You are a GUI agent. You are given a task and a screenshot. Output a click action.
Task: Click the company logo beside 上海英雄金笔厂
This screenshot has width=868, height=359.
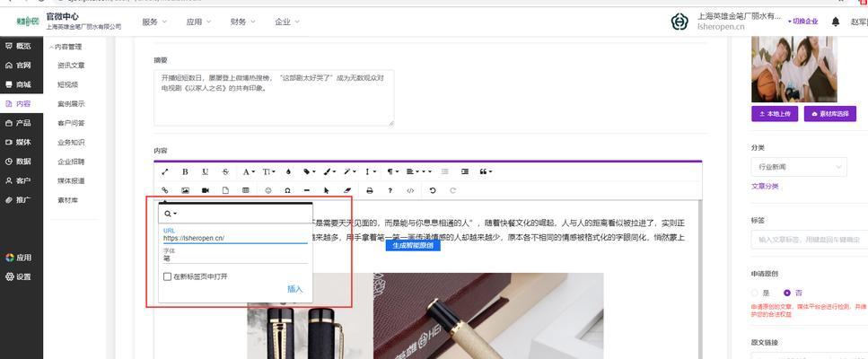click(x=679, y=22)
